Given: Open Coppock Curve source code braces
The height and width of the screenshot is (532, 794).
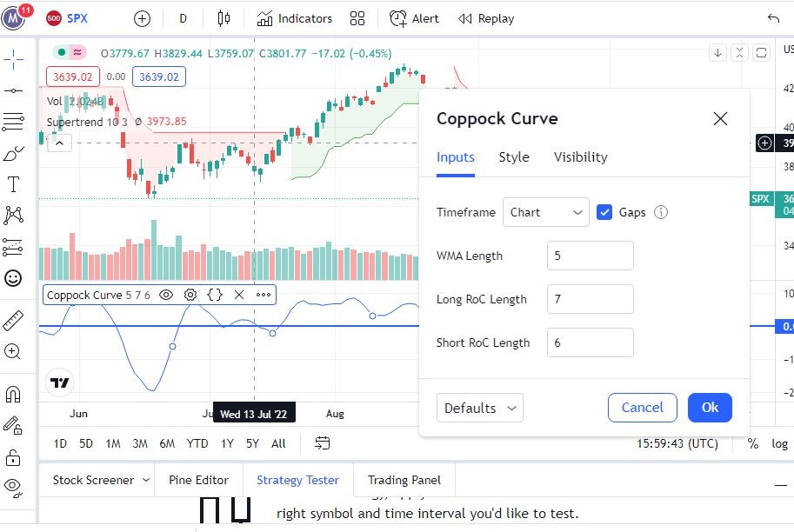Looking at the screenshot, I should pos(215,295).
